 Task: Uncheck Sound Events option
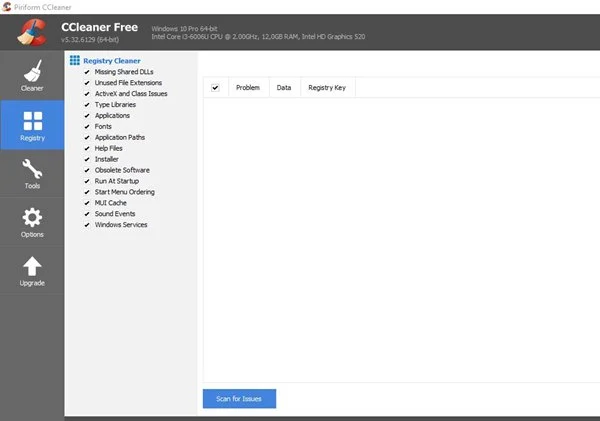pyautogui.click(x=87, y=214)
